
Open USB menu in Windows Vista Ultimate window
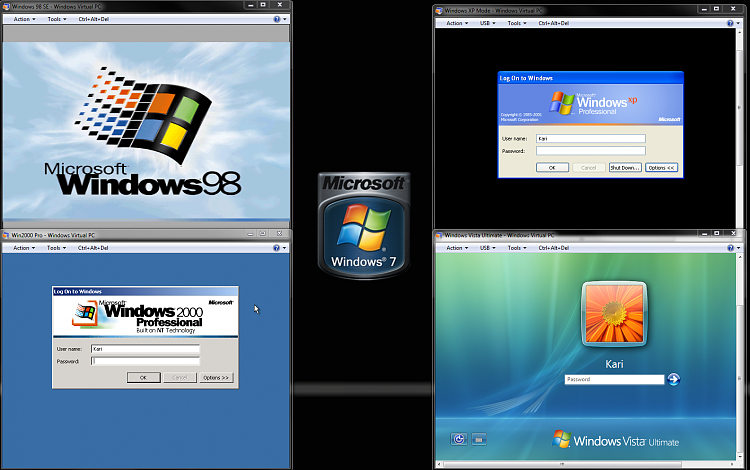(x=487, y=248)
